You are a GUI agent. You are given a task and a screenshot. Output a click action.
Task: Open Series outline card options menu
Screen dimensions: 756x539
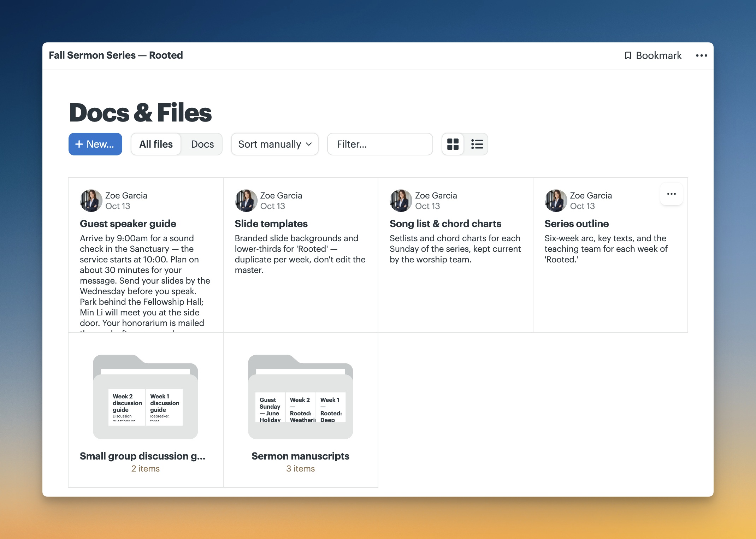point(671,194)
